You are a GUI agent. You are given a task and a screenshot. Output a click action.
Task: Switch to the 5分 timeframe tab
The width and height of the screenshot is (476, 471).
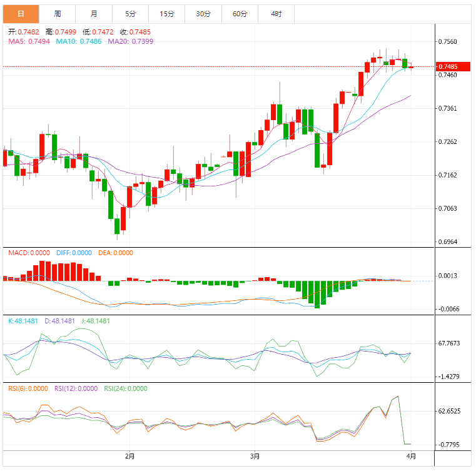[130, 13]
